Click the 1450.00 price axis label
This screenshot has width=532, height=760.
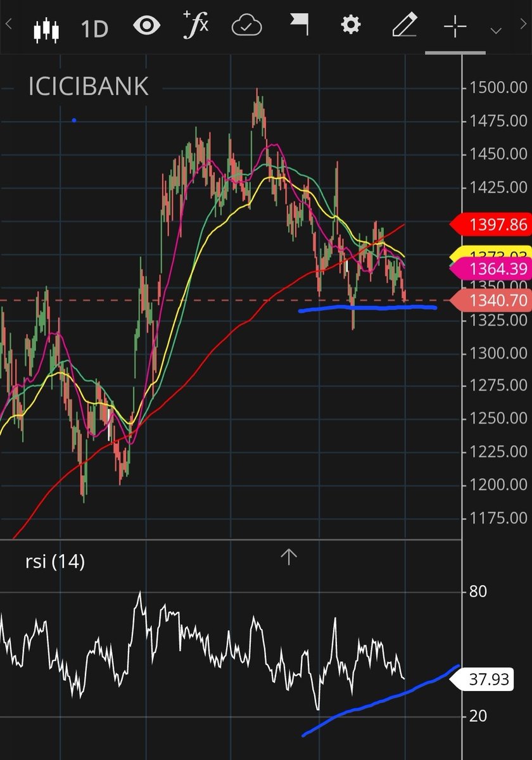coord(498,154)
